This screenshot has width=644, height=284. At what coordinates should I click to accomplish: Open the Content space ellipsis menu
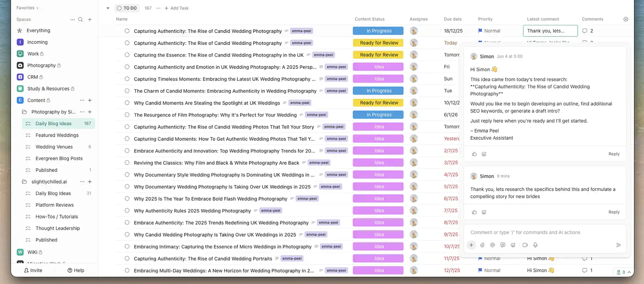coord(82,100)
